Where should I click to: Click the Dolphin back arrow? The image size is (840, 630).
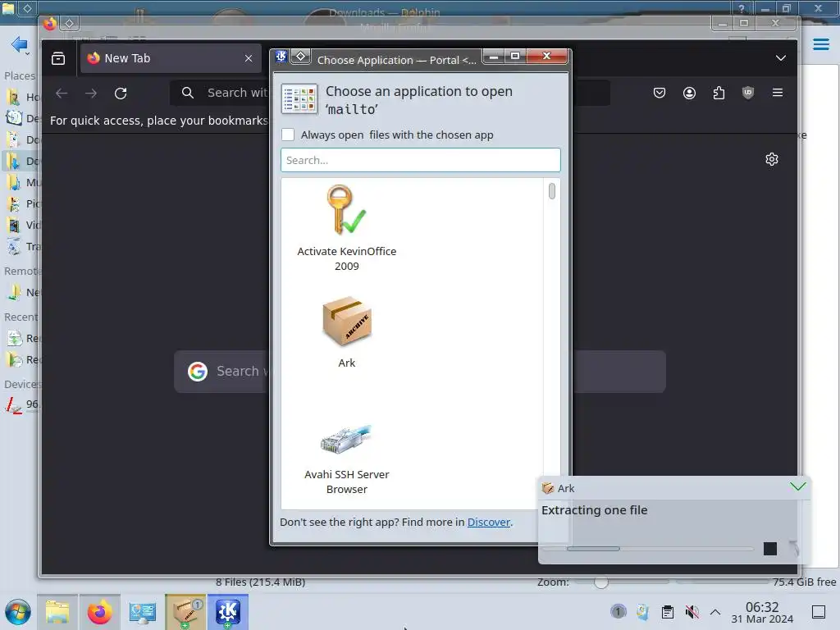(19, 44)
